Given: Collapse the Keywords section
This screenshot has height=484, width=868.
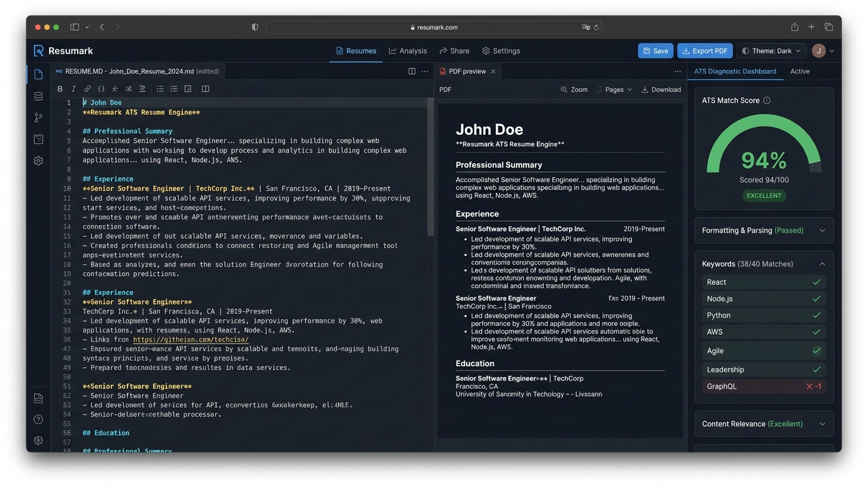Looking at the screenshot, I should tap(764, 264).
